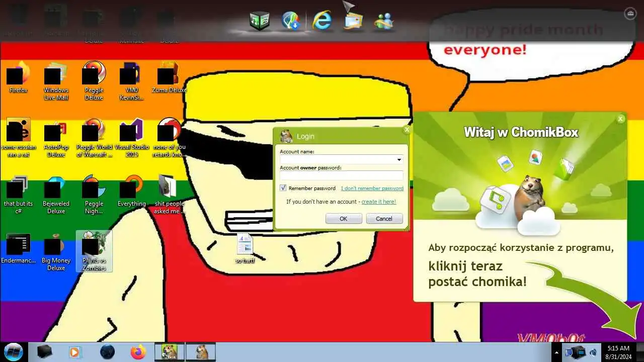Confirm login with the OK button
This screenshot has width=644, height=362.
[x=344, y=219]
